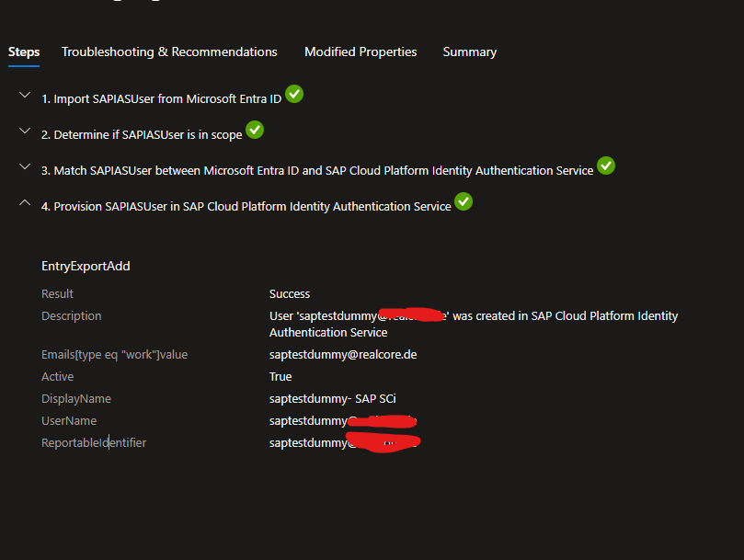Image resolution: width=744 pixels, height=560 pixels.
Task: Expand step 2 Determine scope chevron
Action: tap(25, 131)
